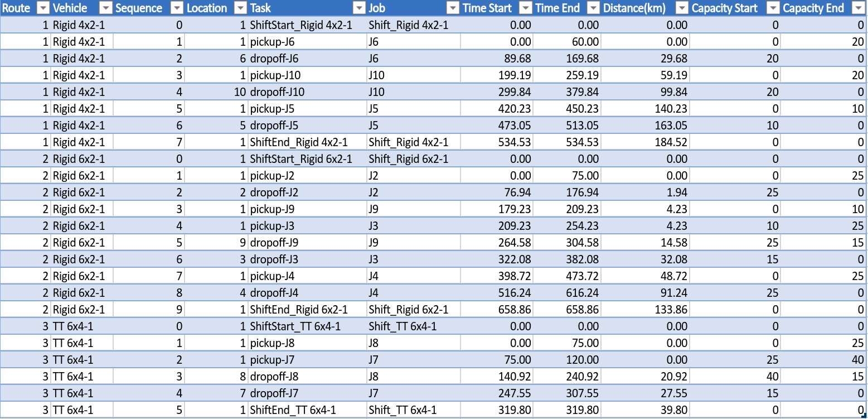Open the Location column filter dropdown
The height and width of the screenshot is (419, 868).
pos(240,8)
